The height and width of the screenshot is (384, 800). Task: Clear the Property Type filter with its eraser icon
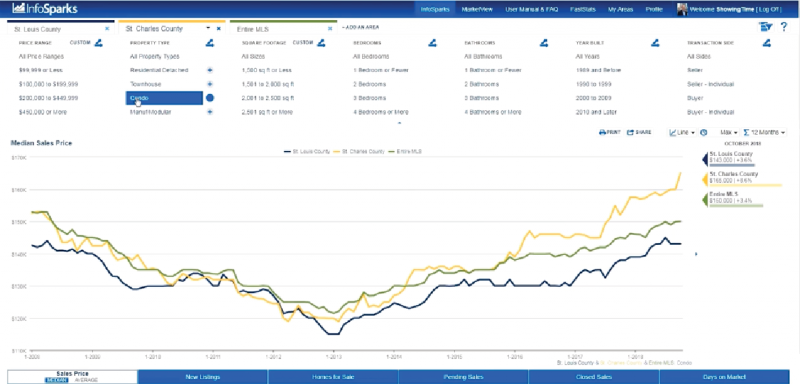[209, 43]
